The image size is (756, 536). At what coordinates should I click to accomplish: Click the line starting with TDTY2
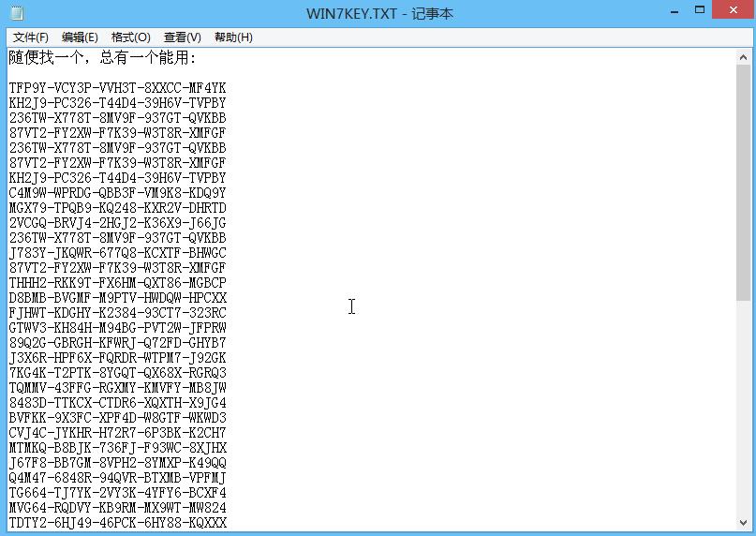[x=118, y=523]
